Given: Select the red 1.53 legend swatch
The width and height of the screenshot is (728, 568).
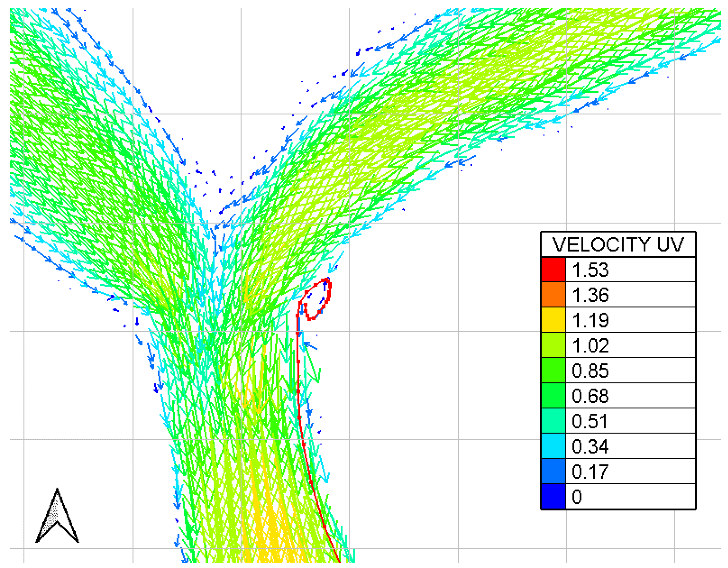Looking at the screenshot, I should pos(553,269).
